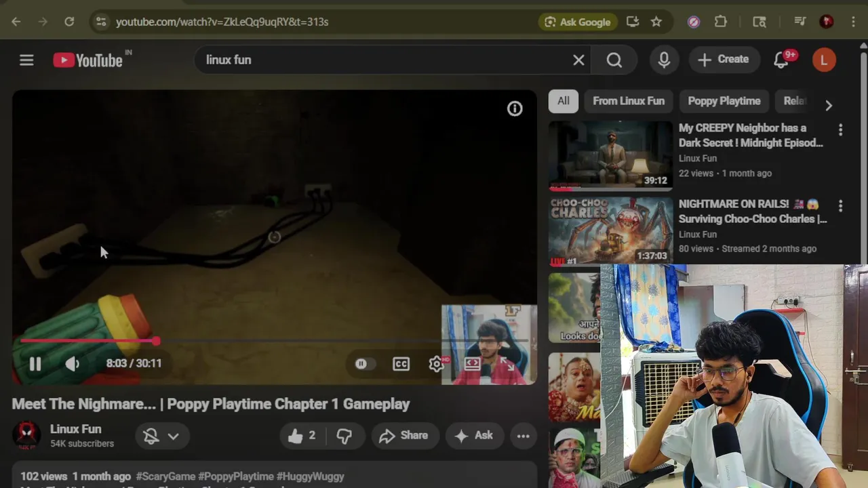Reload the page with the refresh icon
Screen dimensions: 868x488
click(69, 22)
